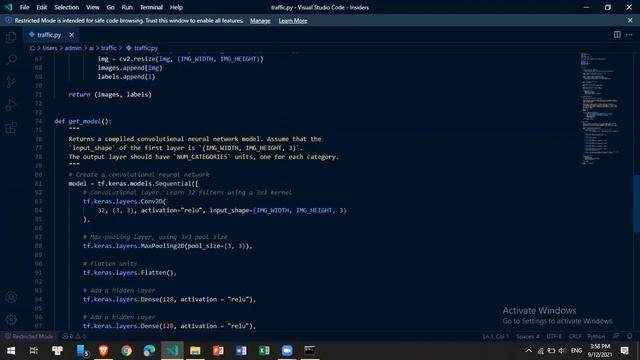Open the View menu
The height and width of the screenshot is (360, 640).
coord(93,7)
